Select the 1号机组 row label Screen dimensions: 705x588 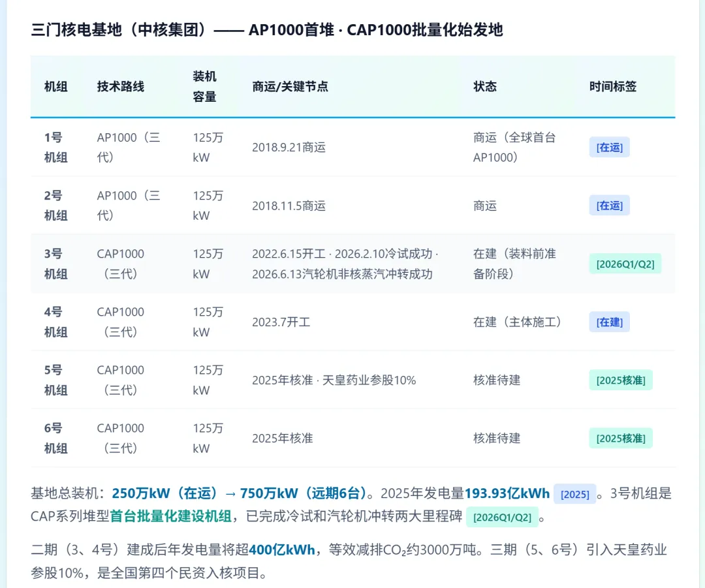coord(55,147)
